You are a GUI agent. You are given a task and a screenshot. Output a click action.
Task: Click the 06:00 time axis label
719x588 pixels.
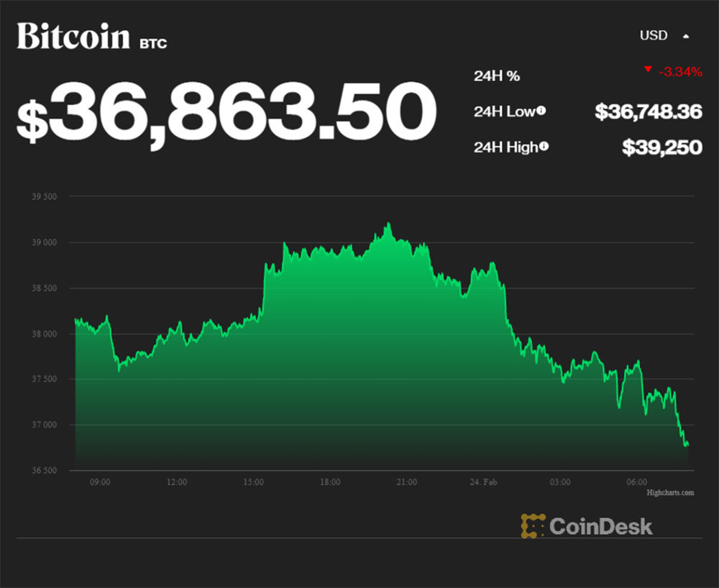[637, 482]
